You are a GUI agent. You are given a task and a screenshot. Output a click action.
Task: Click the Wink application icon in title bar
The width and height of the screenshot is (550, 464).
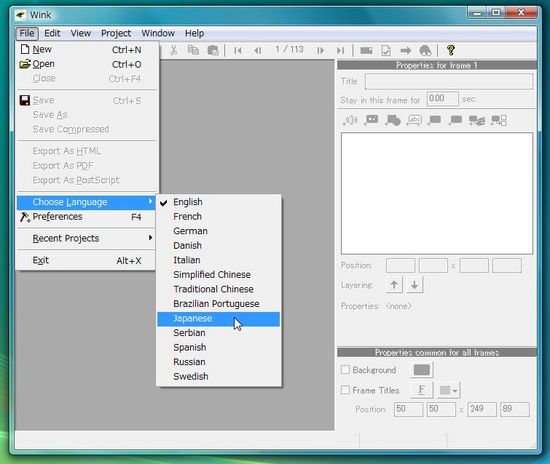point(21,15)
